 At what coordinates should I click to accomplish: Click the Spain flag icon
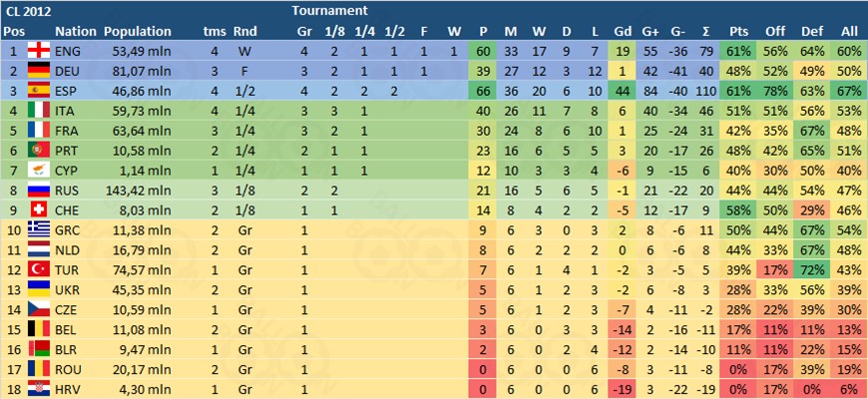[39, 90]
